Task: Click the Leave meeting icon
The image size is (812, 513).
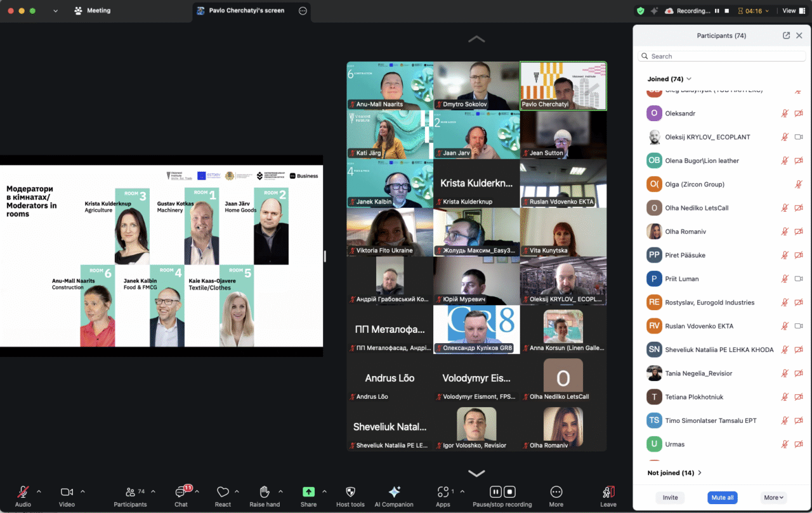Action: click(x=608, y=492)
